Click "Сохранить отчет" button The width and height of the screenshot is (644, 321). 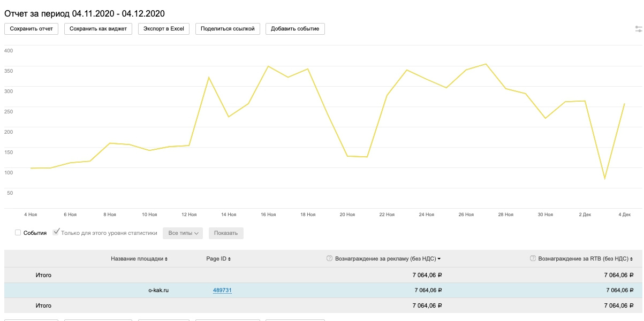point(32,29)
